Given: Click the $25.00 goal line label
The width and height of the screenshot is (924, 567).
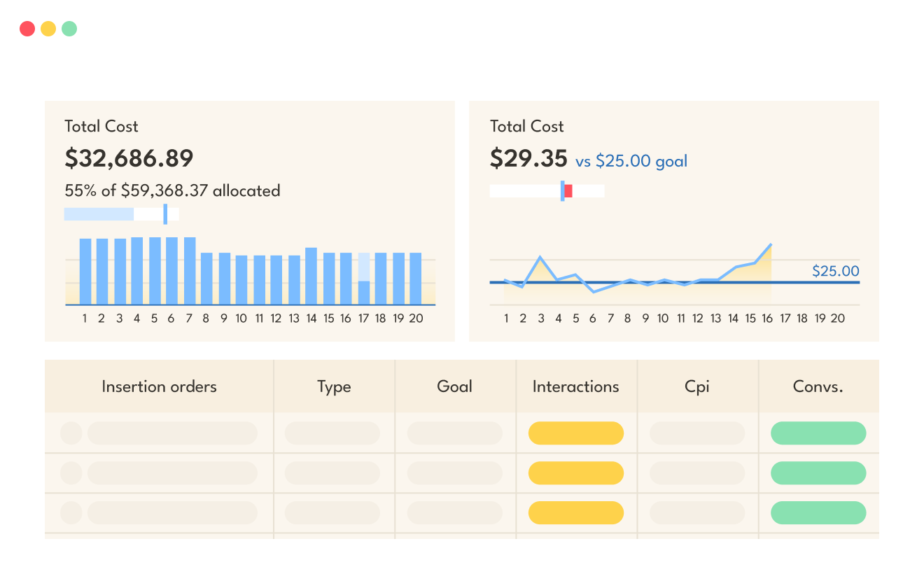Looking at the screenshot, I should coord(835,271).
